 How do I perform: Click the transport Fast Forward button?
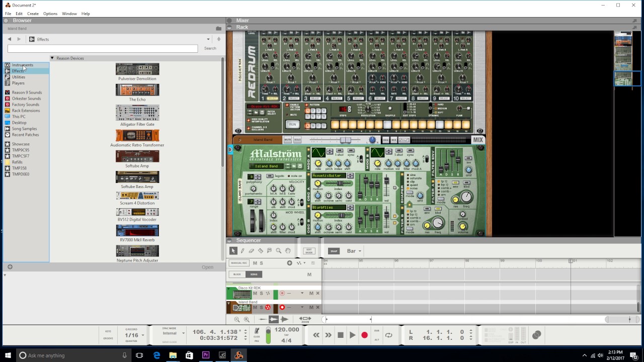coord(328,335)
